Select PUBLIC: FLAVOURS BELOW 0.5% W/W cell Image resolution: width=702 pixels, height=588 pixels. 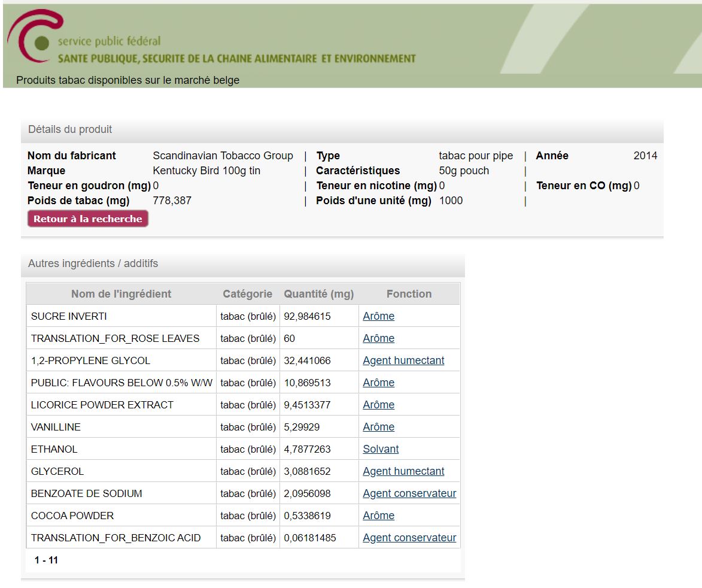(121, 383)
